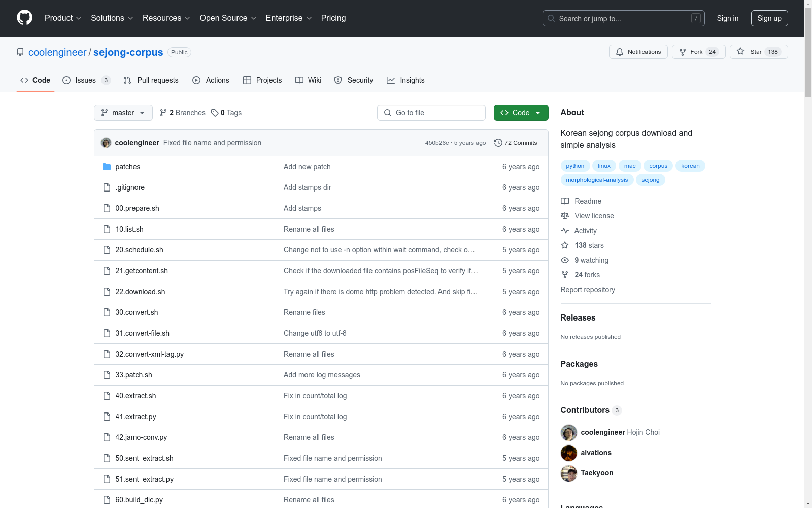Click the eye icon next to 9 watching
Screen dimensions: 812x508
point(565,260)
